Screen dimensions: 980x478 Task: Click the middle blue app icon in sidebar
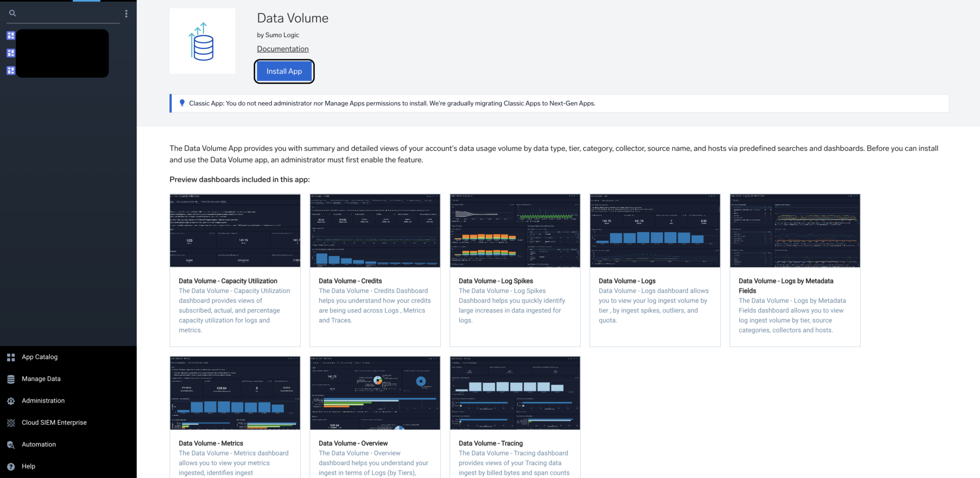(x=11, y=53)
